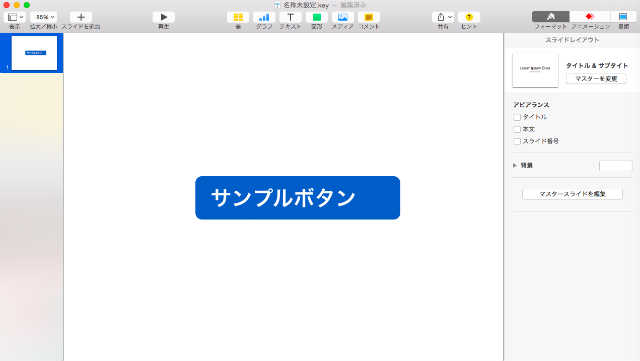Open the Chart (グラフ) tool

[264, 17]
